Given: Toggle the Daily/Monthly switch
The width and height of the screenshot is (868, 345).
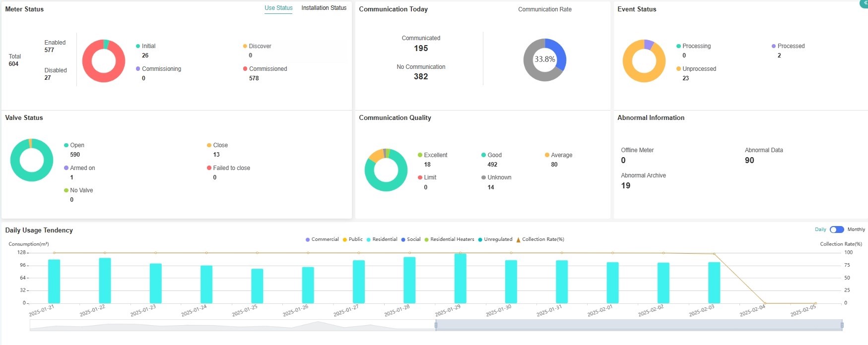Looking at the screenshot, I should pyautogui.click(x=837, y=230).
